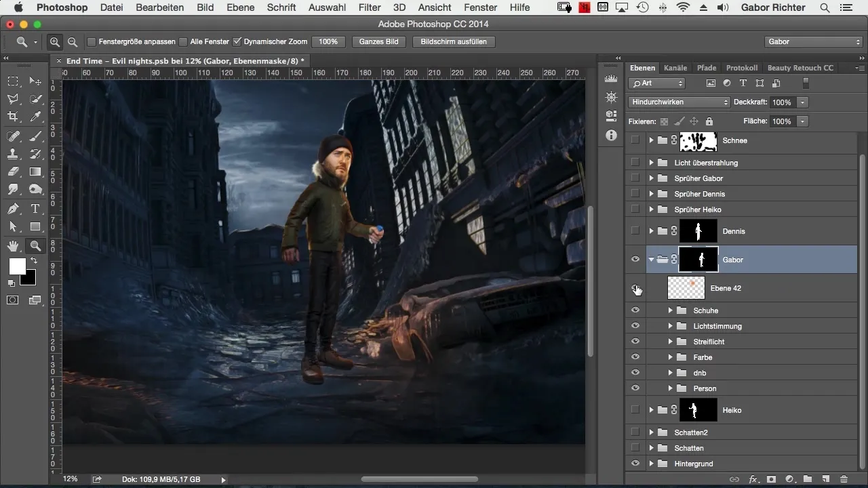Lock all for the layer
Image resolution: width=868 pixels, height=488 pixels.
[x=709, y=121]
